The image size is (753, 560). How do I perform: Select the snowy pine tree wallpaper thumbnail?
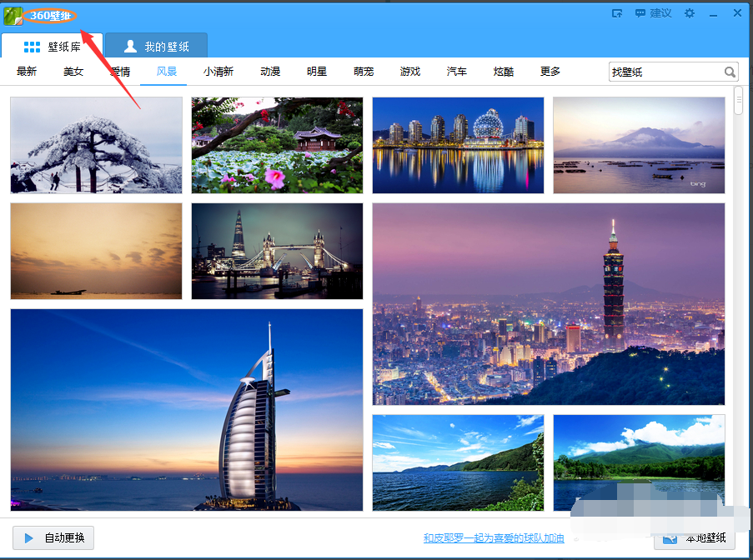click(x=96, y=145)
